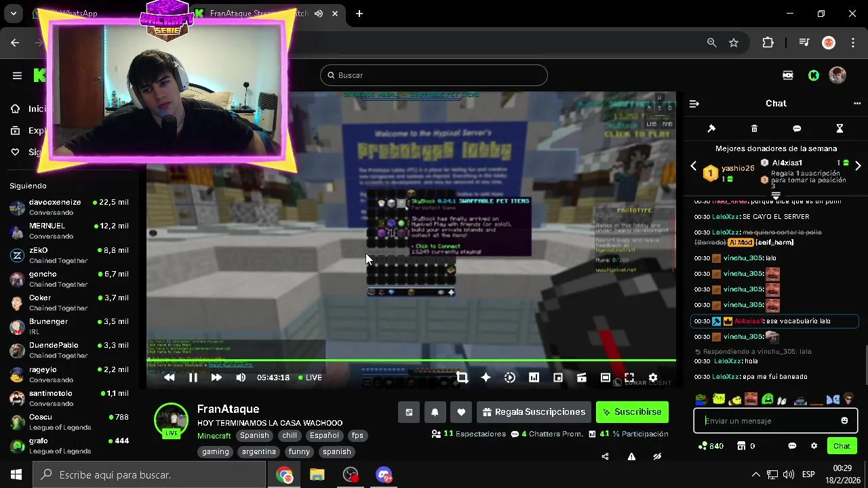Viewport: 868px width, 488px height.
Task: Collapse the top donors leaderboard handle
Action: 776,195
